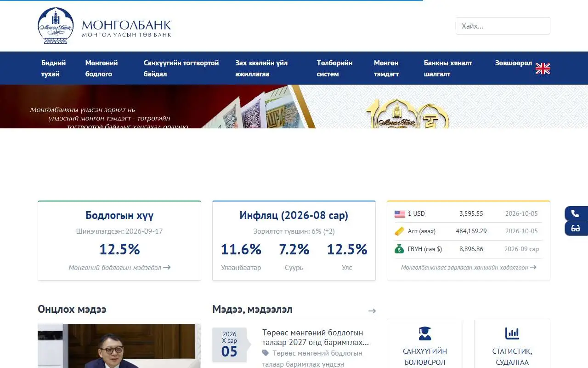The height and width of the screenshot is (368, 588).
Task: Click the tag icon under the news headline
Action: click(x=266, y=353)
